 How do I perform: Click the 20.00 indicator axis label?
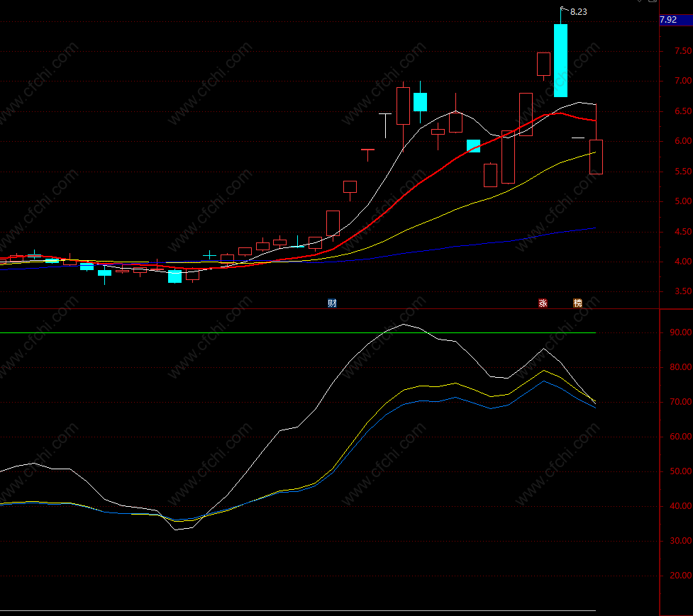[x=681, y=575]
